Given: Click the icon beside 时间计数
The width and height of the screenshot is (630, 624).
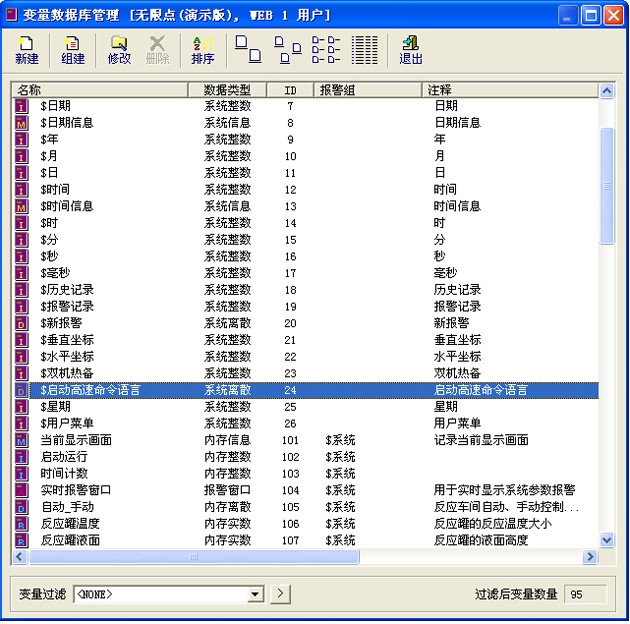Looking at the screenshot, I should [x=21, y=473].
